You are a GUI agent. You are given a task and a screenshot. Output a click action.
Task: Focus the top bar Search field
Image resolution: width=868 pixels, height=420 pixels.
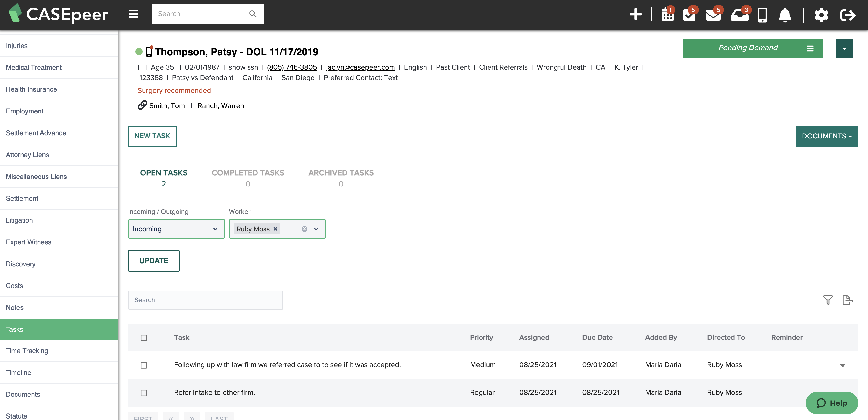pos(201,14)
